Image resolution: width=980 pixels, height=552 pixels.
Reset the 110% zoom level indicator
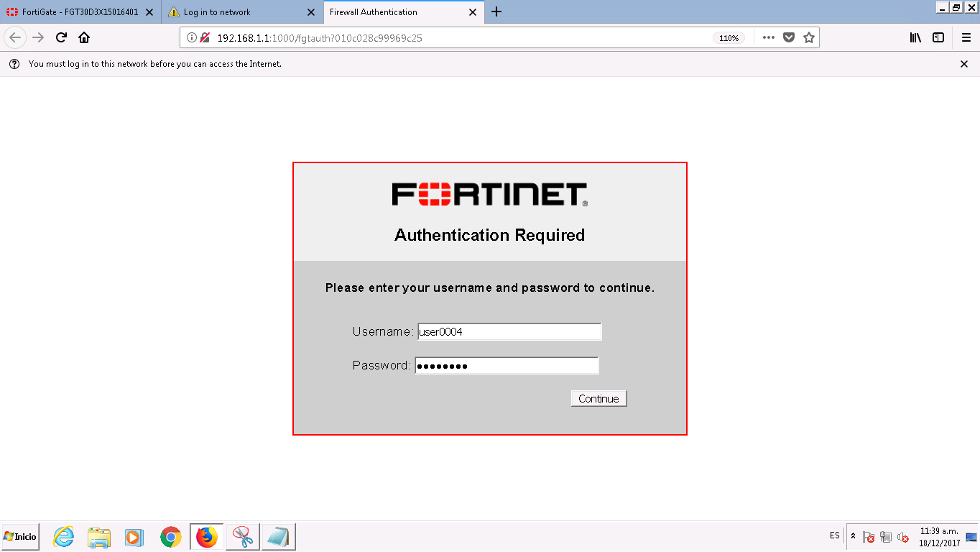tap(729, 38)
